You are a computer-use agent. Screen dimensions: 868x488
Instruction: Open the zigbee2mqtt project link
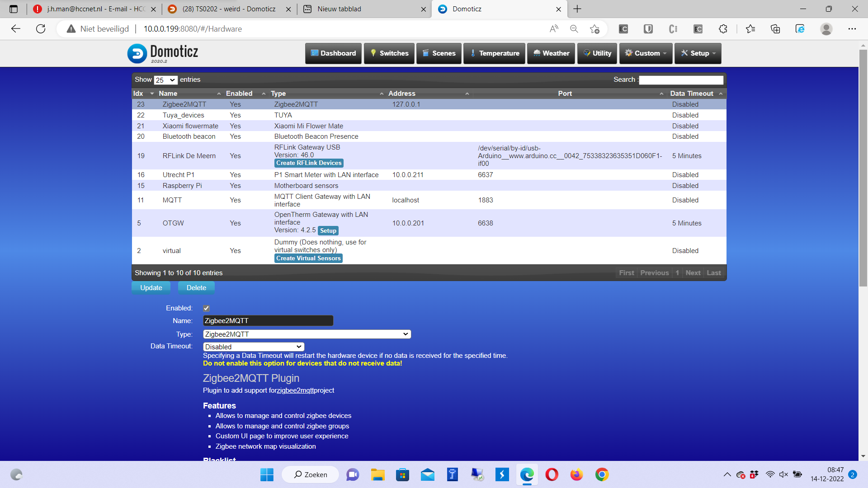[x=295, y=390]
